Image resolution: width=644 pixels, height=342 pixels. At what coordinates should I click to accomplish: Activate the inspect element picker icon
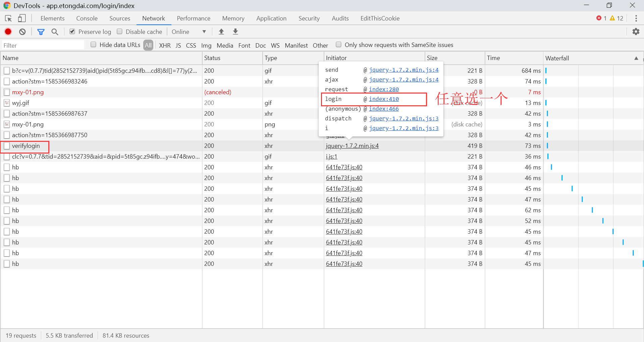(8, 18)
